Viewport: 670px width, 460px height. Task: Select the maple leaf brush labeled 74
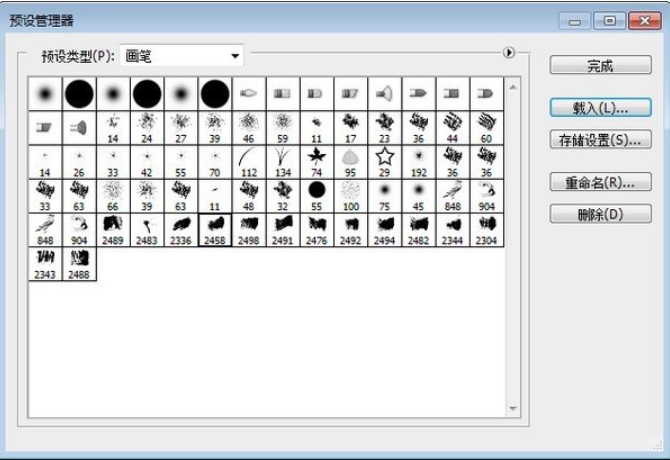coord(317,161)
